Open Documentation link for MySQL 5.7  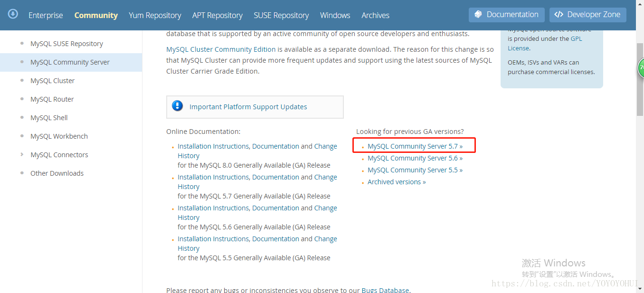point(275,177)
